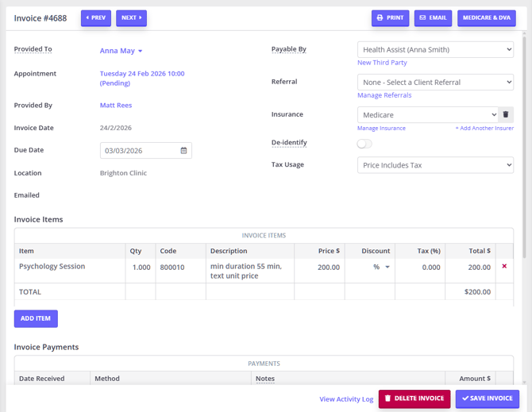The height and width of the screenshot is (412, 532).
Task: Email the invoice
Action: (433, 17)
